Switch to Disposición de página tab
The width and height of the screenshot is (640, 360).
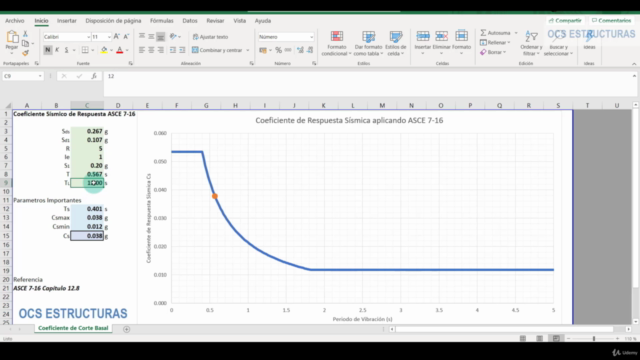(113, 20)
